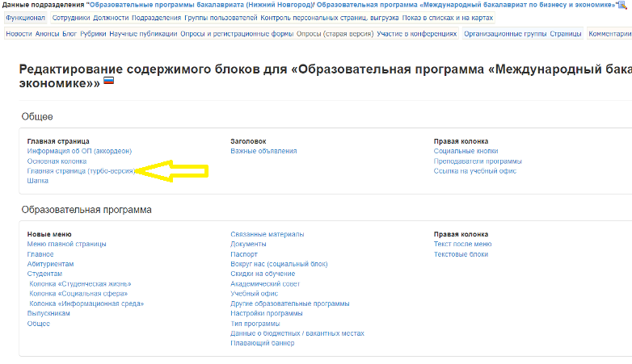The width and height of the screenshot is (632, 364).
Task: Open the Функционал menu
Action: [x=25, y=18]
